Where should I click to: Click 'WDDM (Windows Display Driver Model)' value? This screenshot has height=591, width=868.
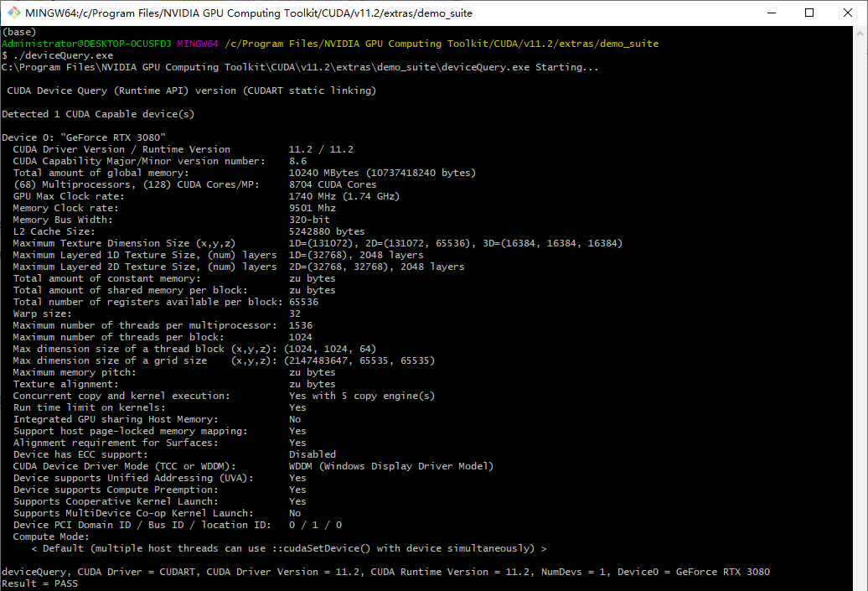[390, 466]
